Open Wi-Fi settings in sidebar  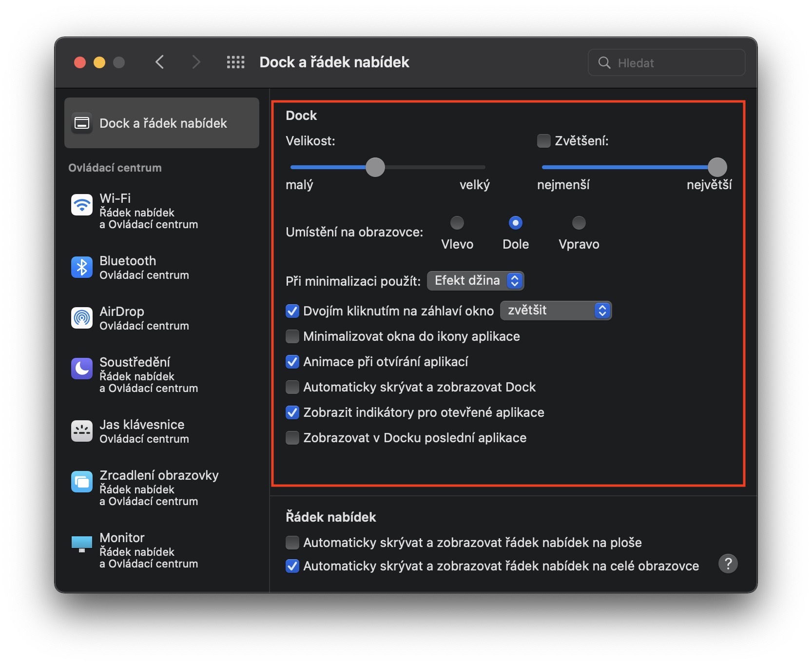[x=162, y=211]
